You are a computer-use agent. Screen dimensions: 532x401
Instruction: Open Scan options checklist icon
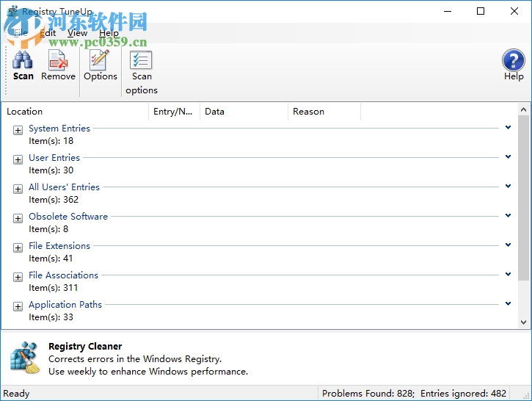pyautogui.click(x=141, y=60)
